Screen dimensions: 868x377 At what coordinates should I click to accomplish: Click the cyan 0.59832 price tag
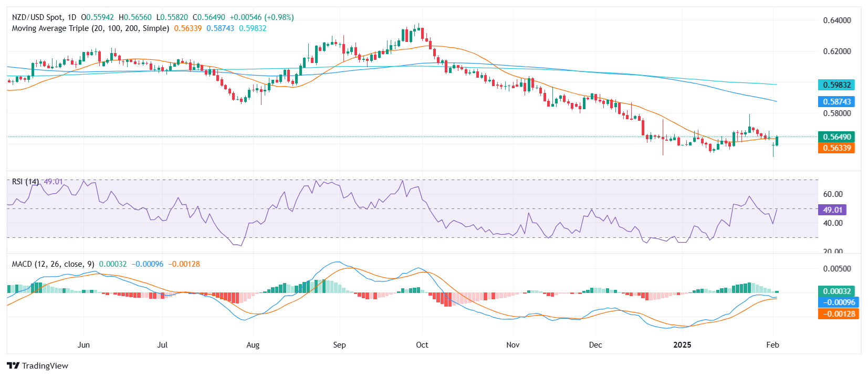[x=836, y=85]
